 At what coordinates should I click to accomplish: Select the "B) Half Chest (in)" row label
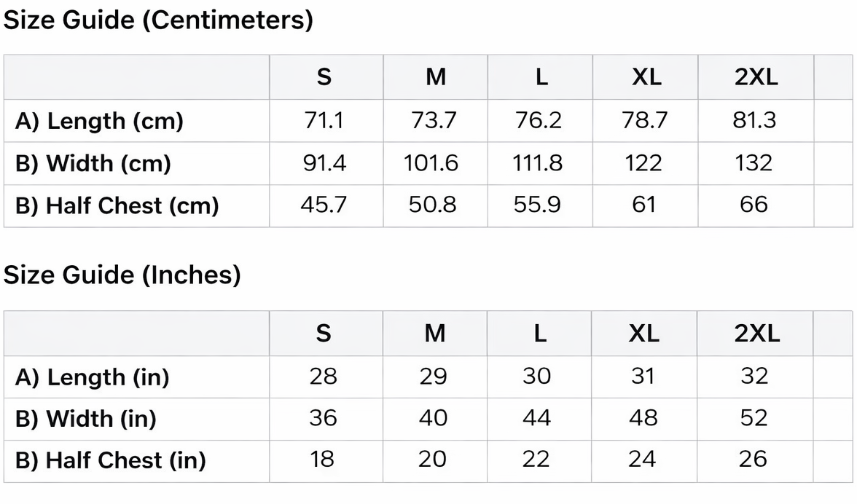(110, 460)
